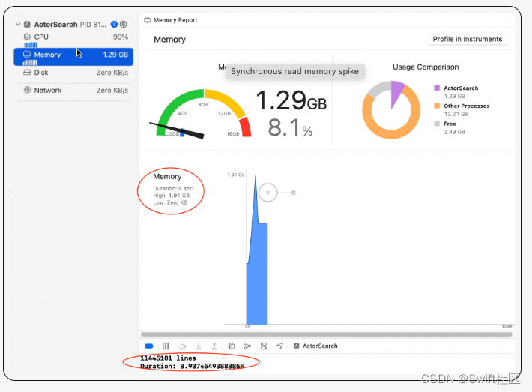Click the ActorSearch process in debug bar
This screenshot has width=532, height=392.
point(315,346)
